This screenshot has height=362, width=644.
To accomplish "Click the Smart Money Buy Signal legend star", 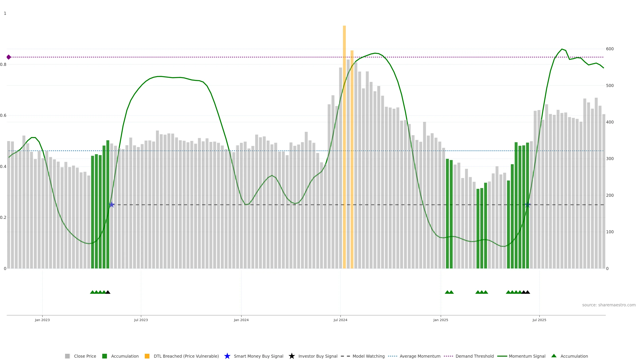I will (227, 356).
